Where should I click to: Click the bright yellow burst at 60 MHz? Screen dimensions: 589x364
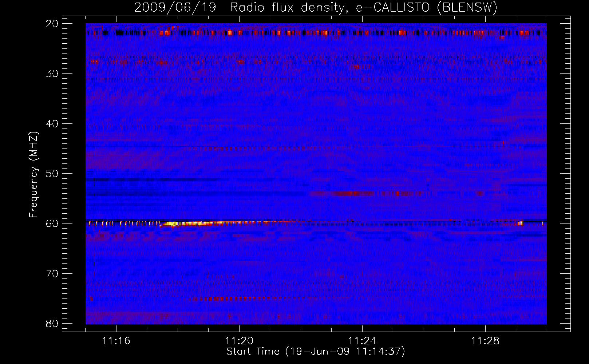pos(187,223)
